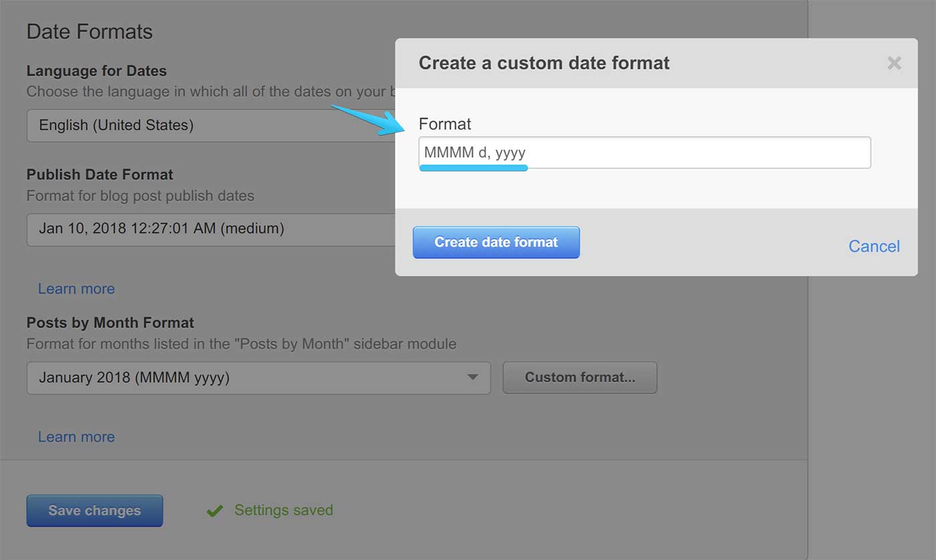Save changes to date settings
Viewport: 936px width, 560px height.
click(x=94, y=511)
